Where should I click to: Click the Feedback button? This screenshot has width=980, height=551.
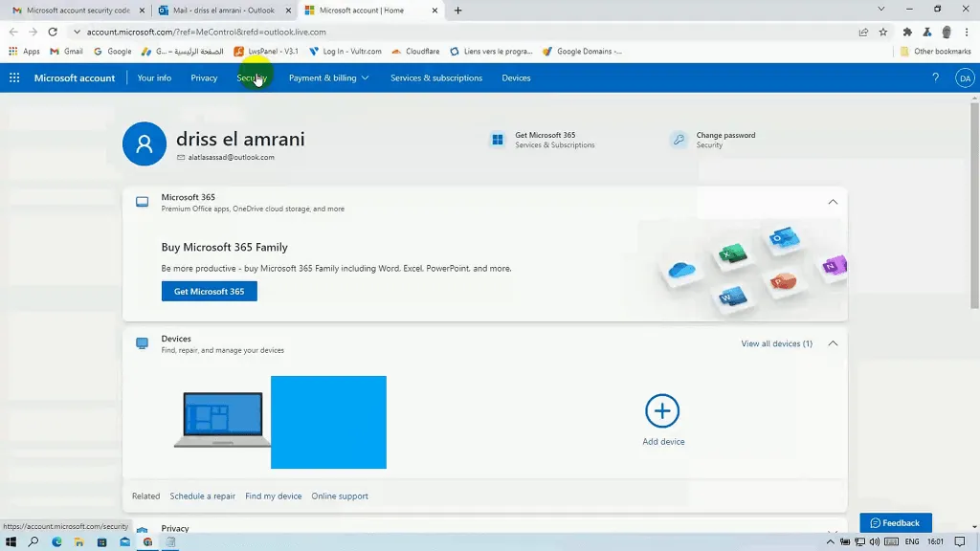click(x=896, y=523)
